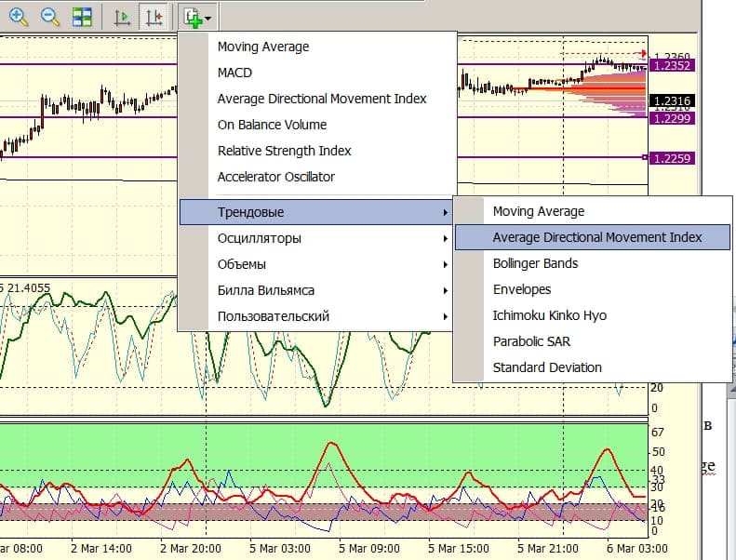
Task: Choose highlighted Average Directional Movement Index submenu item
Action: [x=593, y=237]
